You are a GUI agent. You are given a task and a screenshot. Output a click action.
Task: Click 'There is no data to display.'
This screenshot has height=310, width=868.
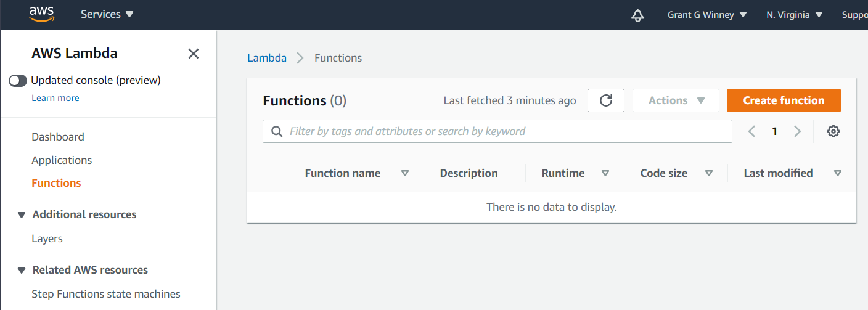pyautogui.click(x=552, y=207)
